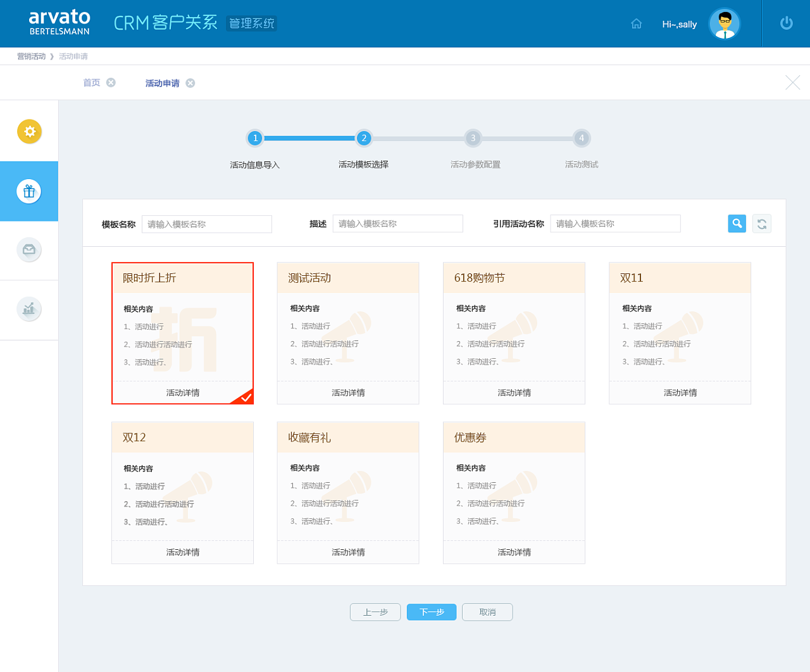Switch to the 首页 tab
810x672 pixels.
tap(91, 82)
